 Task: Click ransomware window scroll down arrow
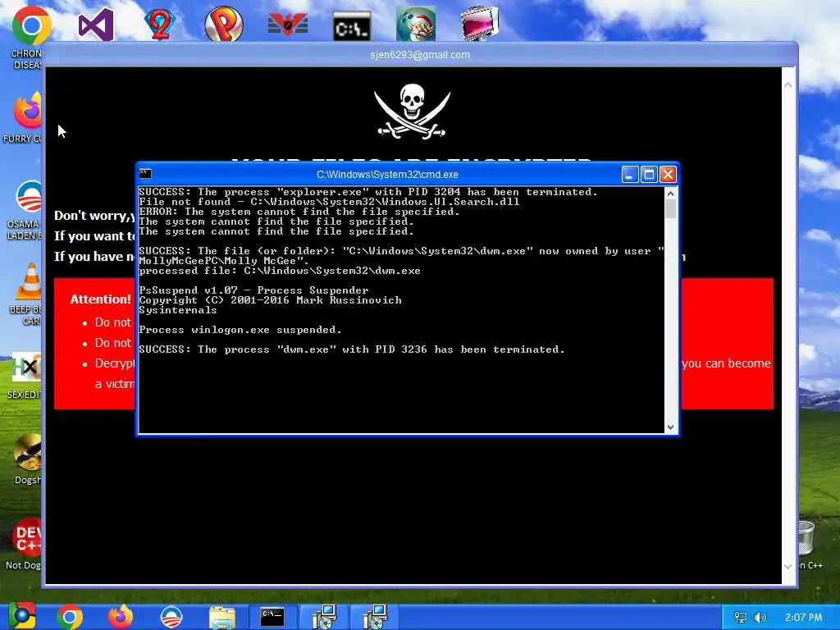click(x=788, y=566)
